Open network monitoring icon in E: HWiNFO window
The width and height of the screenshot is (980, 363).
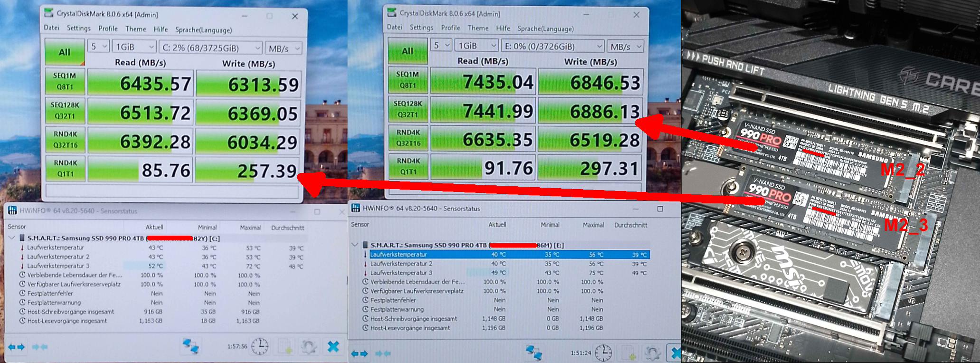pyautogui.click(x=534, y=353)
